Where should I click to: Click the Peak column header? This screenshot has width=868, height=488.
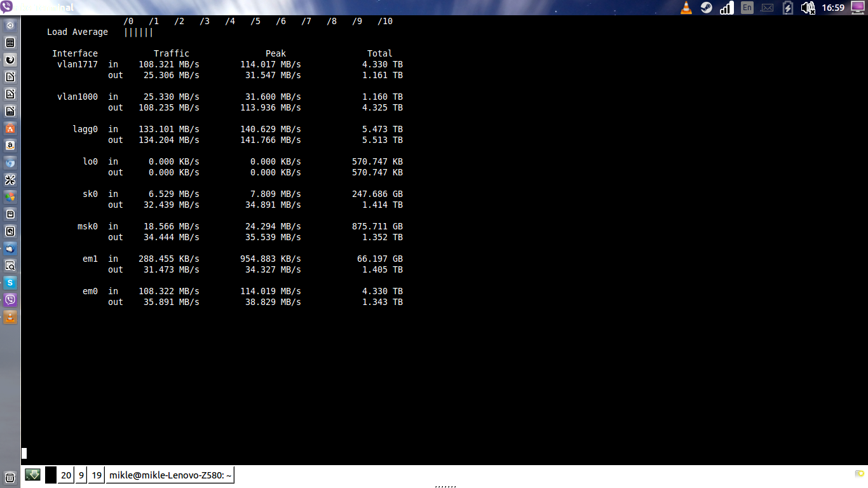point(276,53)
